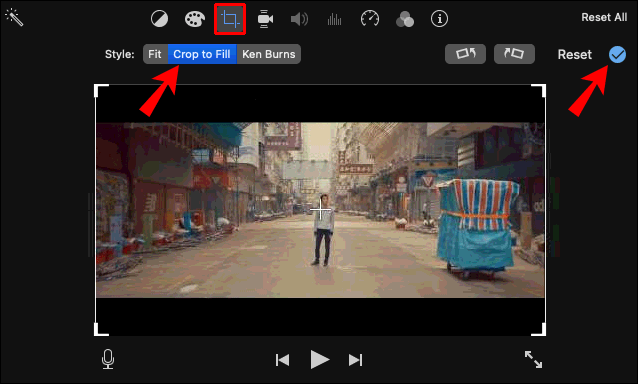Click the magic wand auto-enhance icon
Image resolution: width=638 pixels, height=384 pixels.
(14, 18)
